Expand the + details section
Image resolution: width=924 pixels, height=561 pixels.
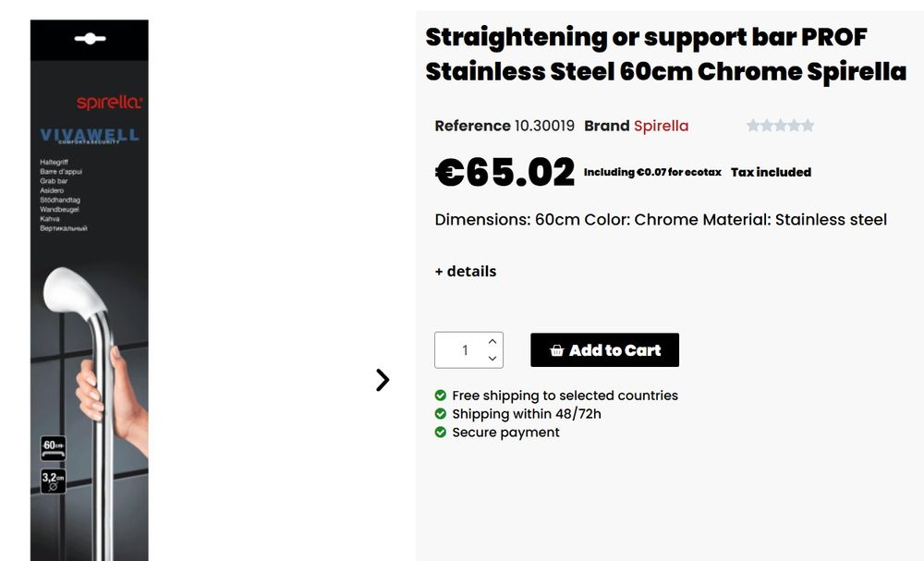[x=466, y=271]
